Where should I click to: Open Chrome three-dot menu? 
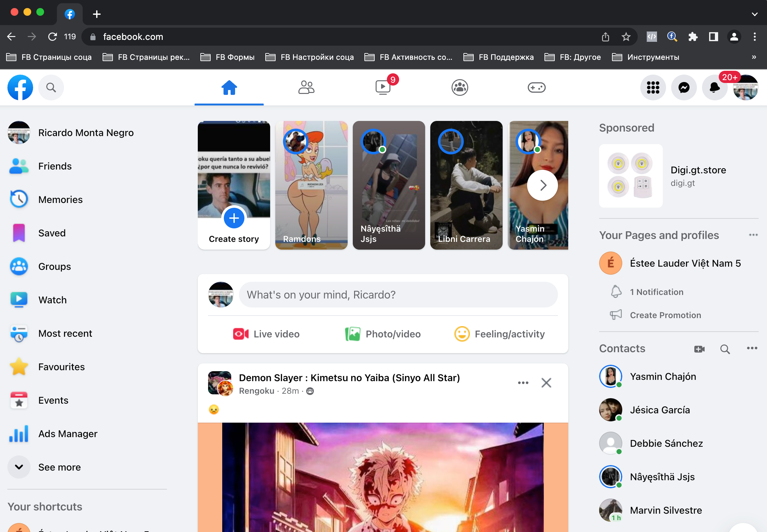point(755,37)
